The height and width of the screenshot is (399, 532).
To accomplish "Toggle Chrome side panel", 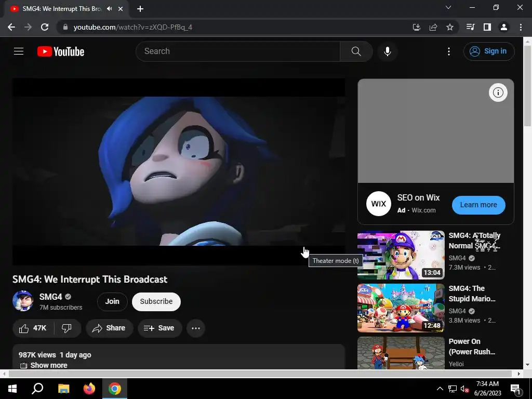I will pos(487,27).
